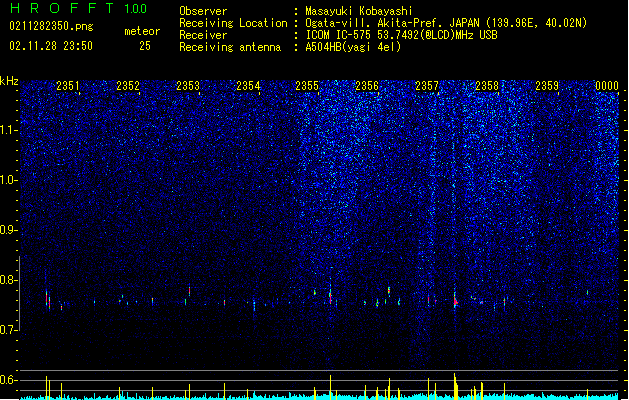Click the date text 02.11.28 23:50
629x400 pixels.
pyautogui.click(x=51, y=46)
